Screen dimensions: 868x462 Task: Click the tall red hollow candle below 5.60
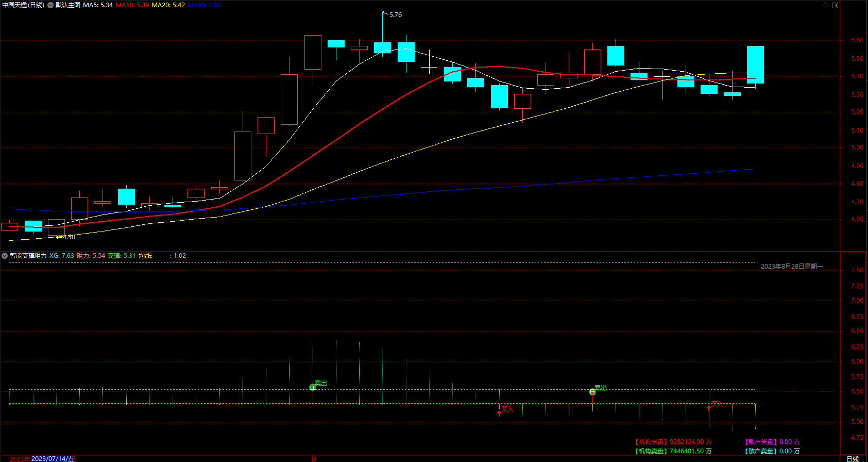(x=313, y=52)
